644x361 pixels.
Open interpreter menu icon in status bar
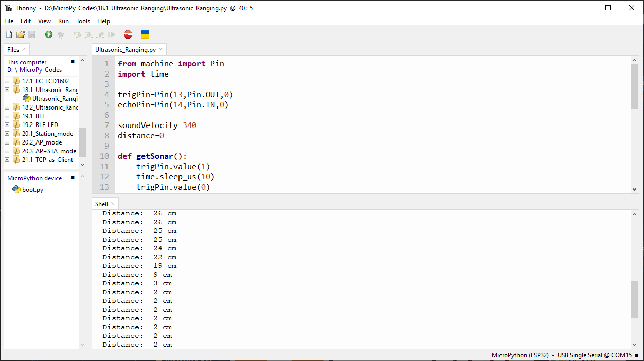[x=636, y=355]
